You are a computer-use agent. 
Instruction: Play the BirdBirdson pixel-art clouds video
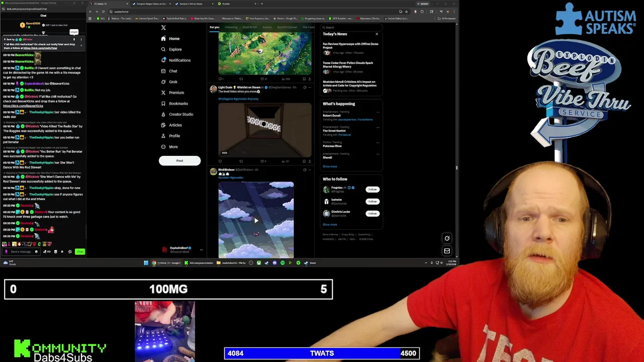coord(256,220)
